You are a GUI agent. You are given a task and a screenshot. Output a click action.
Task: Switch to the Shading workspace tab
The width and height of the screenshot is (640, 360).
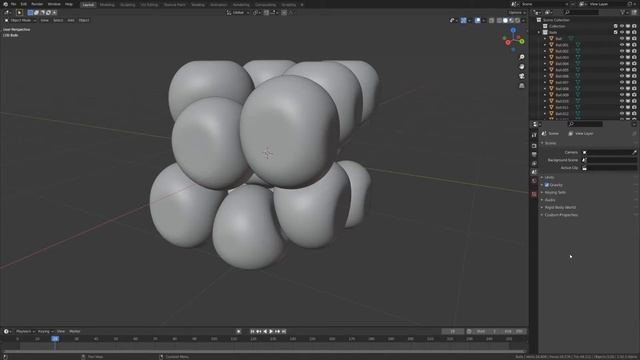coord(198,4)
